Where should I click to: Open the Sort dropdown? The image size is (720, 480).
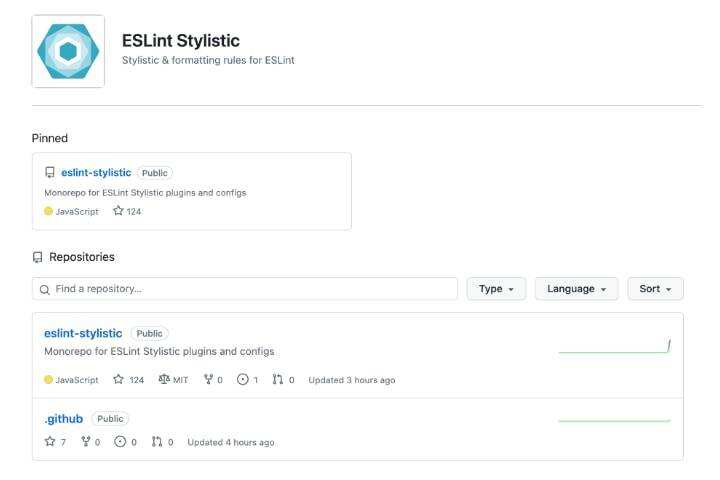pos(655,289)
